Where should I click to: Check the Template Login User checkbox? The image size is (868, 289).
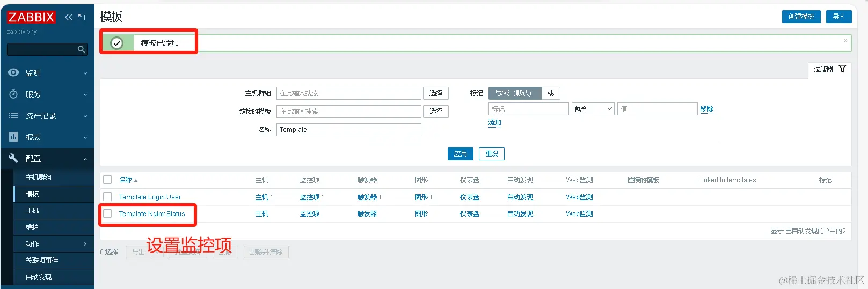[107, 197]
